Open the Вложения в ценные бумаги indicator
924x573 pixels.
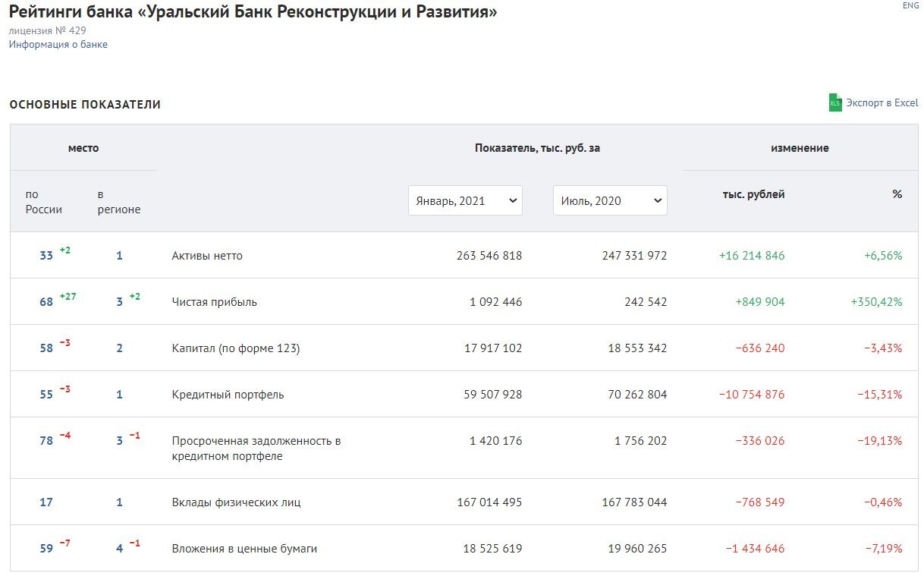pos(244,549)
